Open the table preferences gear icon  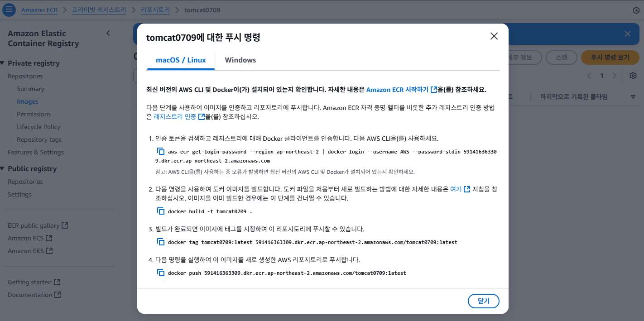633,76
